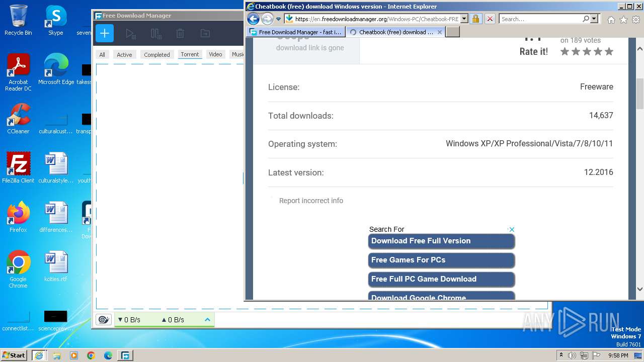Click Internet Explorer taskbar icon
Screen dimensions: 644x362
pos(39,355)
